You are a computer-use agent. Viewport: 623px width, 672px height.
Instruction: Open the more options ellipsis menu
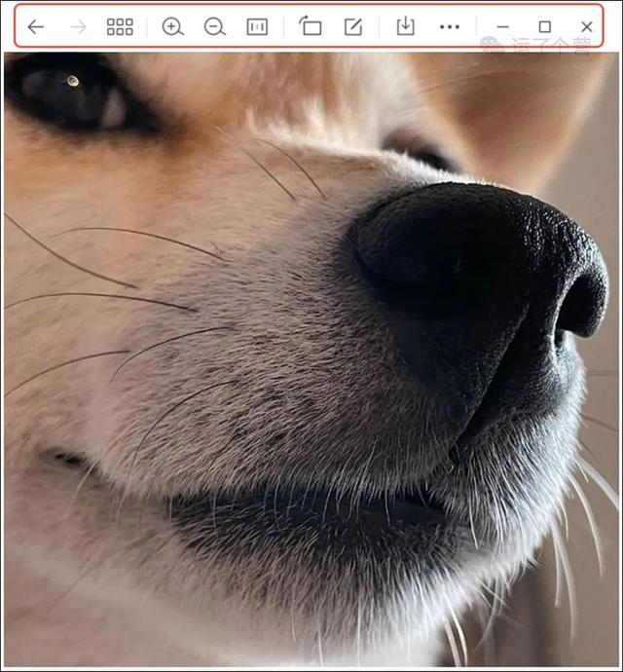[x=450, y=27]
